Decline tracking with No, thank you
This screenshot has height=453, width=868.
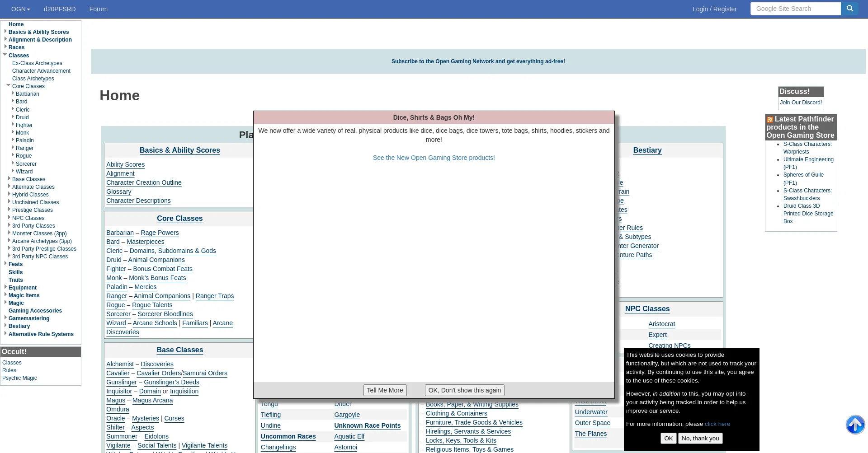(700, 438)
